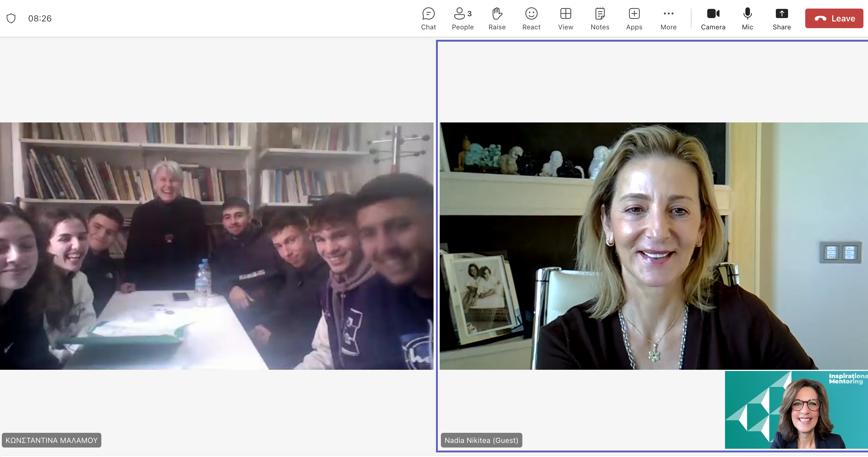Open the React emoji menu
Screen dimensions: 868x457
click(531, 19)
